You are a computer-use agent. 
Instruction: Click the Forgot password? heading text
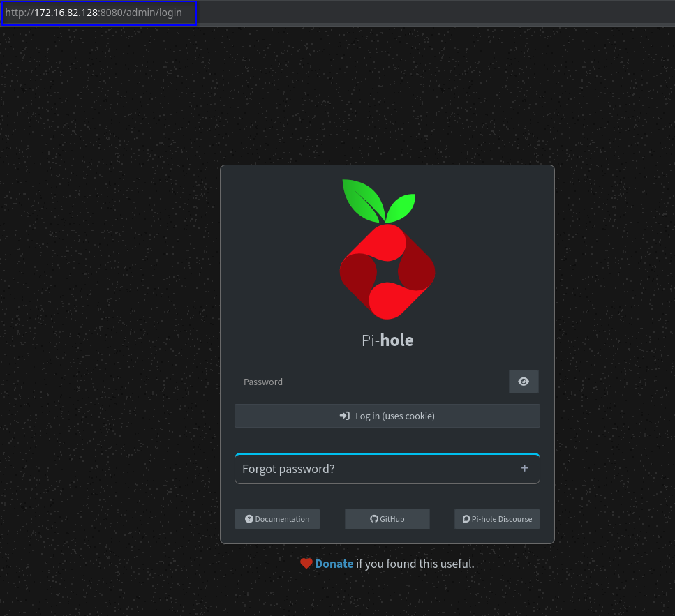click(288, 469)
